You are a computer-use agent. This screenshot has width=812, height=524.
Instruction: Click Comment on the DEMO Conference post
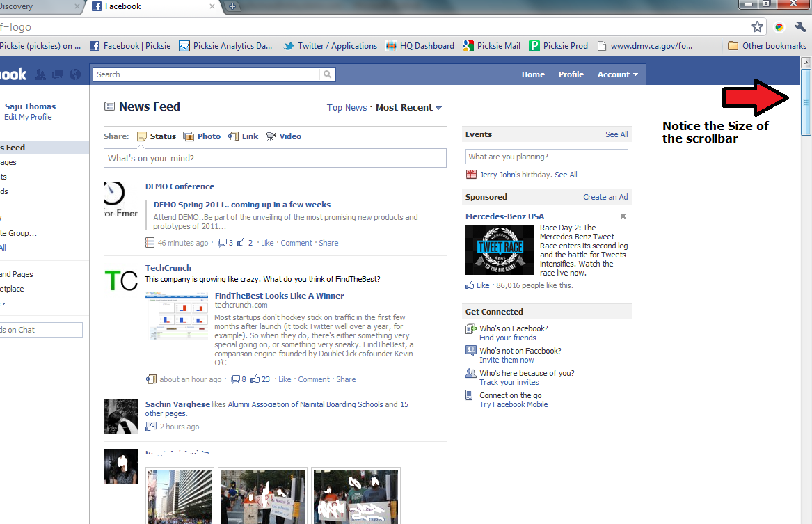point(296,243)
